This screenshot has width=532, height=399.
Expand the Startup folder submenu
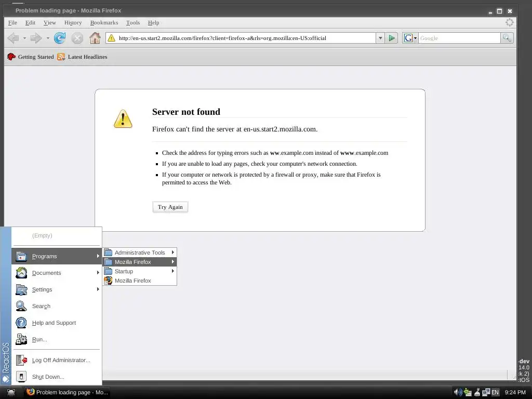[140, 271]
